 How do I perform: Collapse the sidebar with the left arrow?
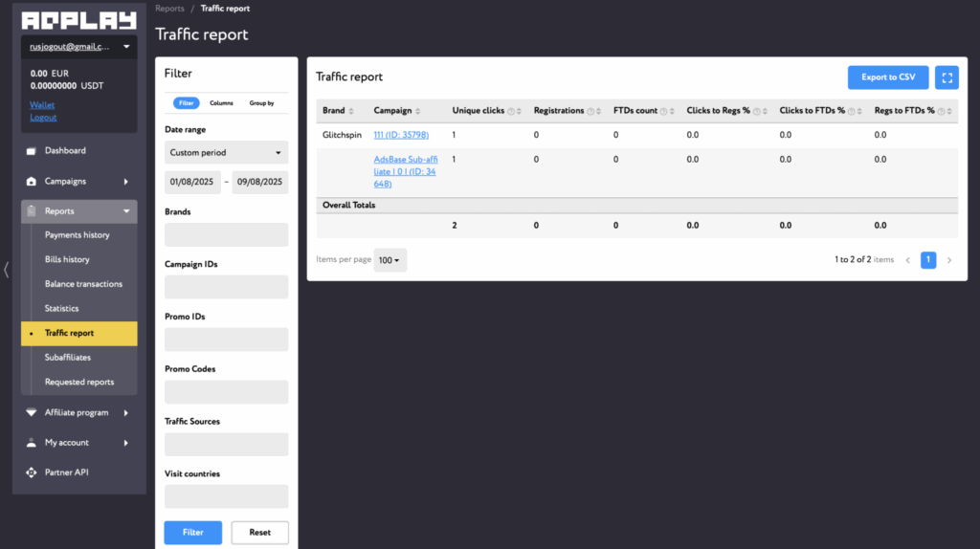pyautogui.click(x=7, y=270)
